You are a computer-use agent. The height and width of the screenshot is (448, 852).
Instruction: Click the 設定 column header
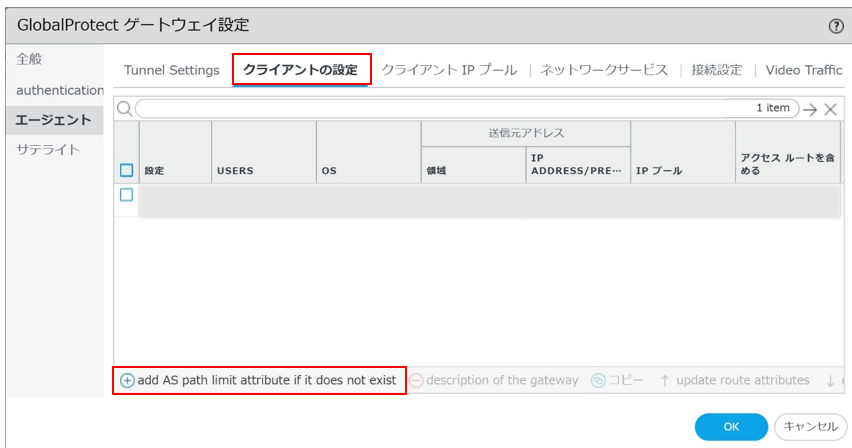[x=175, y=152]
